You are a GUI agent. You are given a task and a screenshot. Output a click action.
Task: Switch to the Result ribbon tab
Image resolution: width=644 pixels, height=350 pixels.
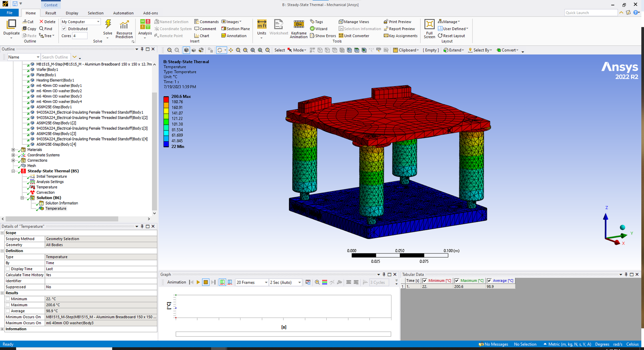51,13
